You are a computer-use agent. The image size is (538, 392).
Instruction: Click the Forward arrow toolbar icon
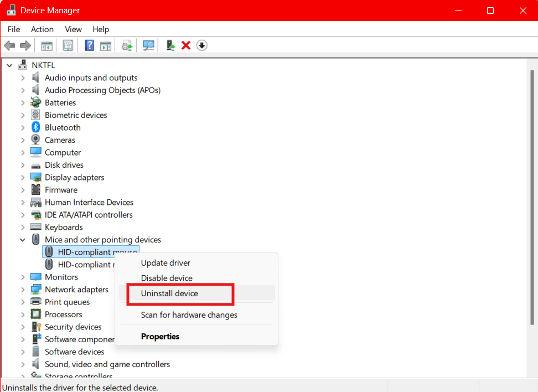tap(25, 45)
